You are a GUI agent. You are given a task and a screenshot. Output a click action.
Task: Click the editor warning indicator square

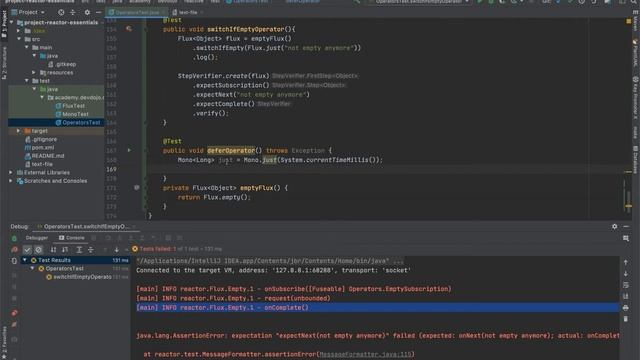pos(629,21)
